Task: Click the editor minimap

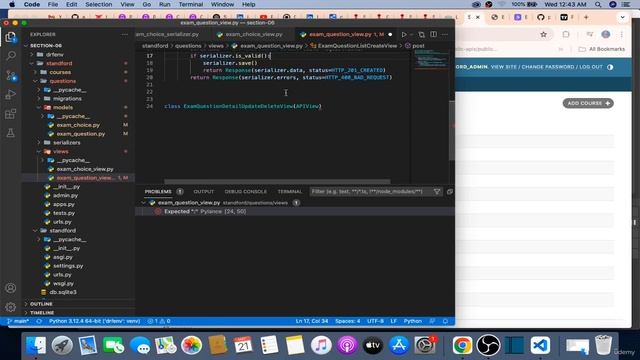Action: tap(431, 59)
